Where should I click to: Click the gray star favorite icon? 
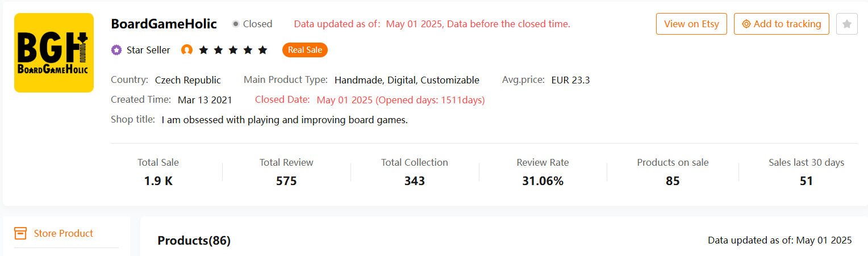pos(847,24)
